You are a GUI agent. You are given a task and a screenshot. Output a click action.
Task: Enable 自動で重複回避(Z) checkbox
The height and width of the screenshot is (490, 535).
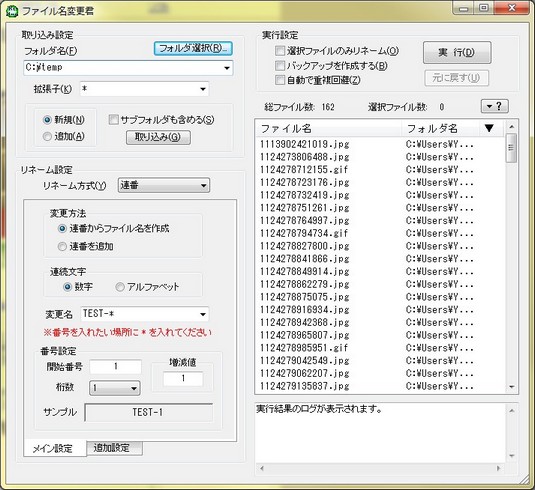[x=280, y=80]
